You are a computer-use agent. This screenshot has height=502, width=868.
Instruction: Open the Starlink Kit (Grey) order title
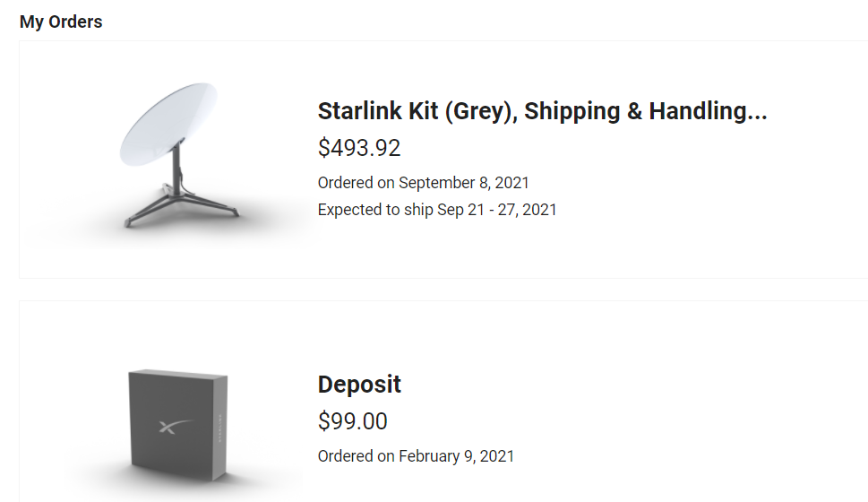click(541, 111)
